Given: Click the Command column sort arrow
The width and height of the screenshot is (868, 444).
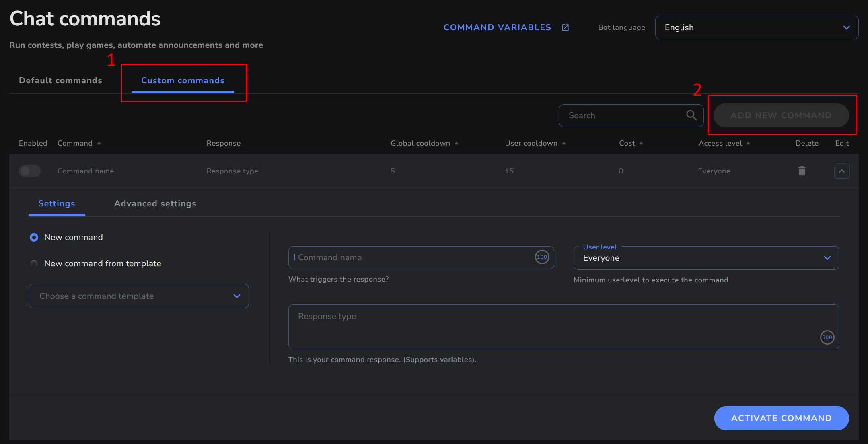Looking at the screenshot, I should click(99, 144).
